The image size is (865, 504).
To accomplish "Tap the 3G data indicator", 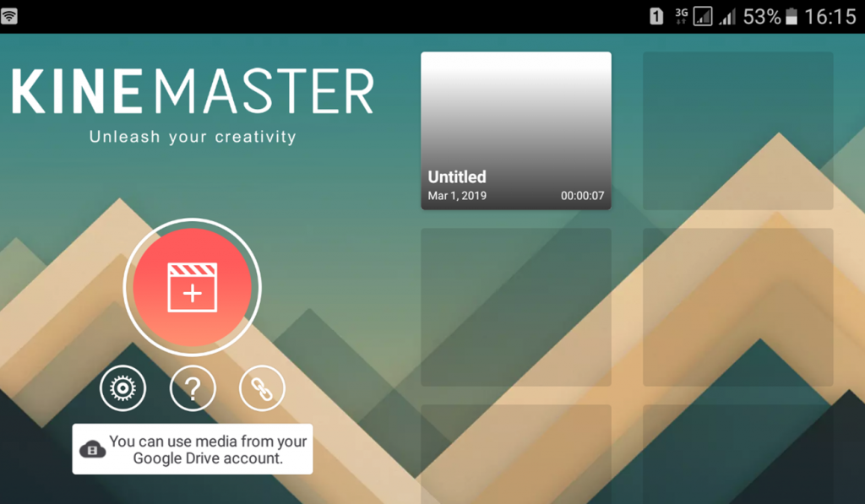I will tap(682, 17).
